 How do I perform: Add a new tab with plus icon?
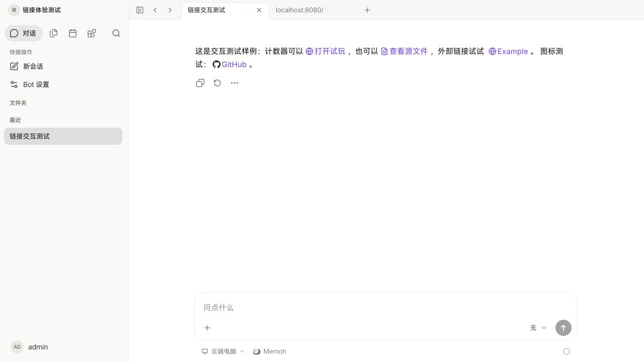(367, 10)
